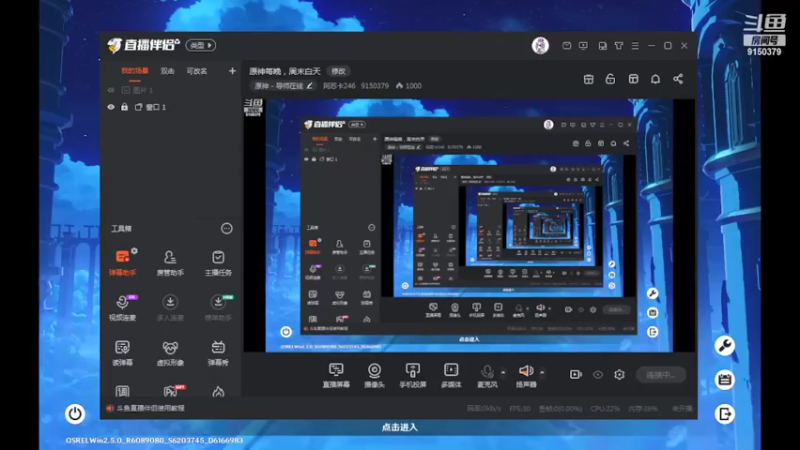Start 视频连麦 video co-streaming

tap(122, 307)
